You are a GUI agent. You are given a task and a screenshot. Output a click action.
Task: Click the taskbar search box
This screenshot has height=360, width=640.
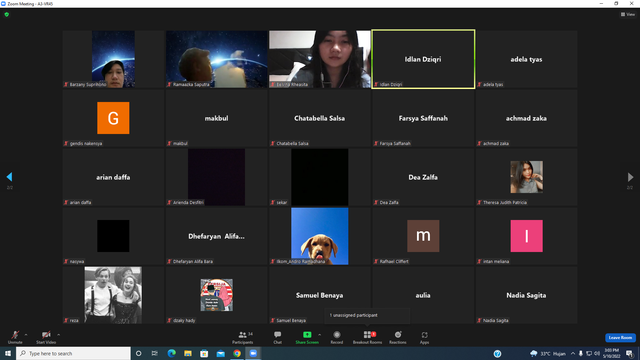[73, 353]
